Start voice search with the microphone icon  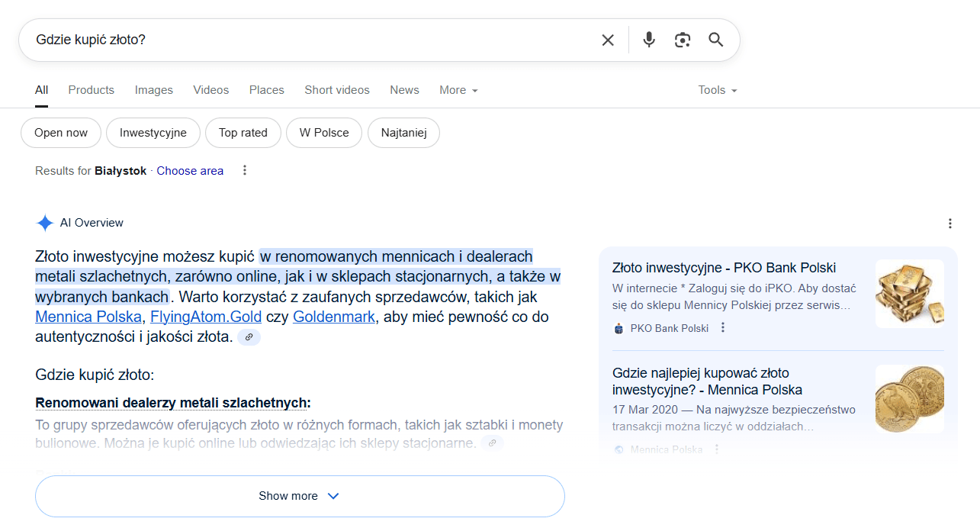point(649,40)
